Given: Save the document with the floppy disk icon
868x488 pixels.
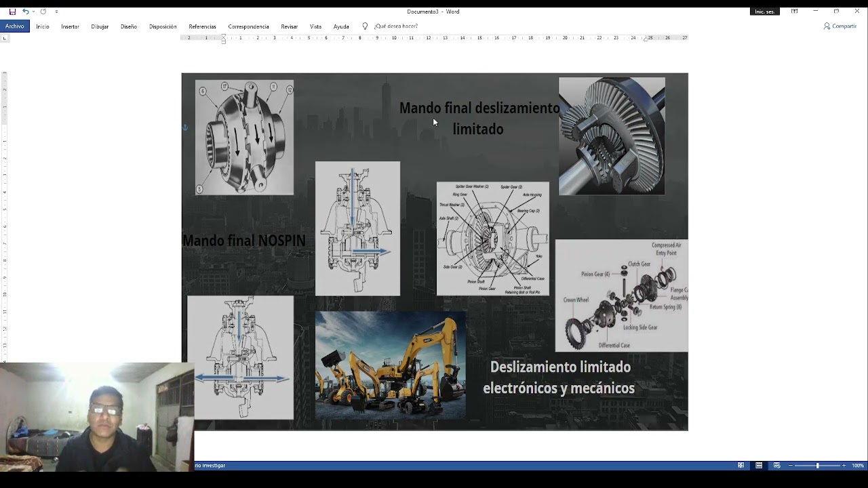Looking at the screenshot, I should [12, 12].
